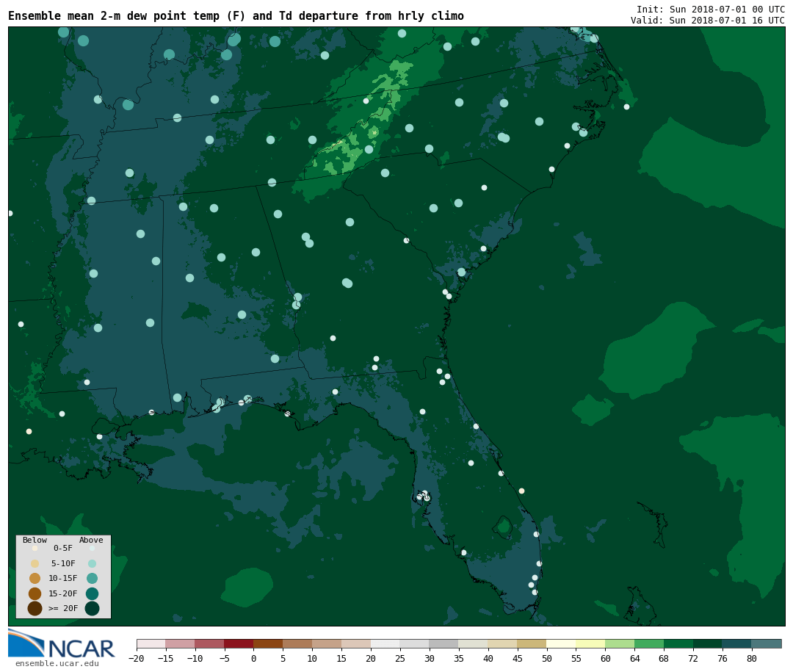Click the 25 tick label on the colorbar
793x672 pixels.
coord(400,658)
